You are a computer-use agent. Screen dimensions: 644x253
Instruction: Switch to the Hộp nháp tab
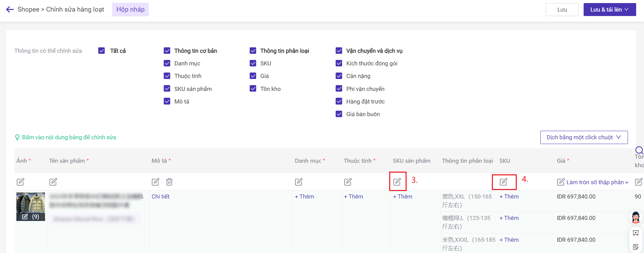130,10
